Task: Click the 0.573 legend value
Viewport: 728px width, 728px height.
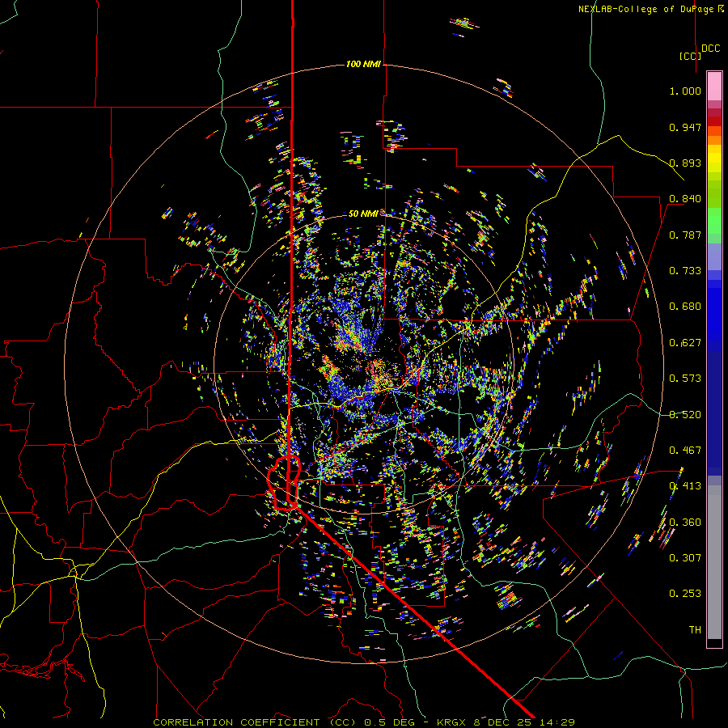Action: click(x=685, y=379)
